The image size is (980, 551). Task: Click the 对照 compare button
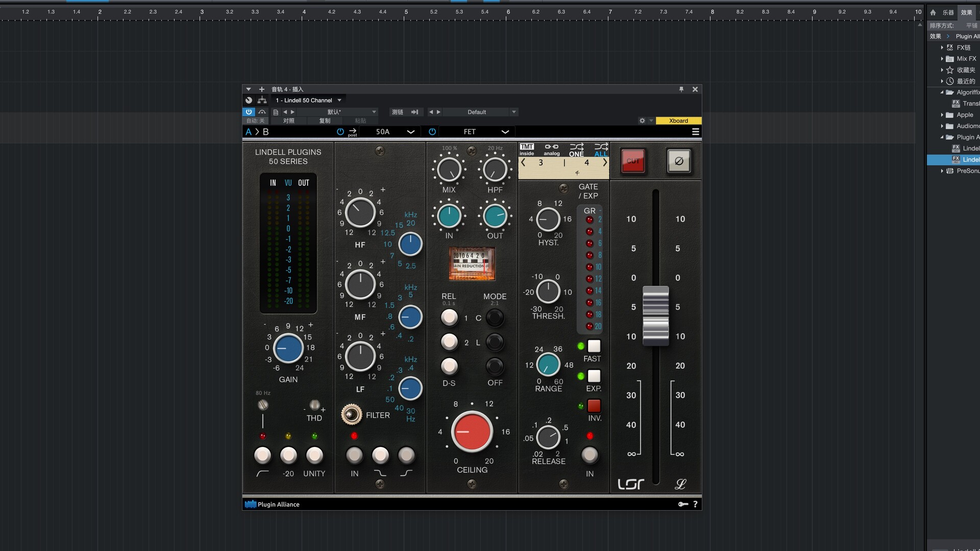click(289, 121)
